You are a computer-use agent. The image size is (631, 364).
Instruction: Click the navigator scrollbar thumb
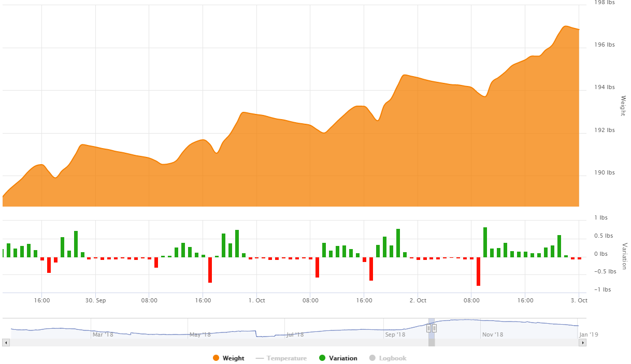(432, 343)
